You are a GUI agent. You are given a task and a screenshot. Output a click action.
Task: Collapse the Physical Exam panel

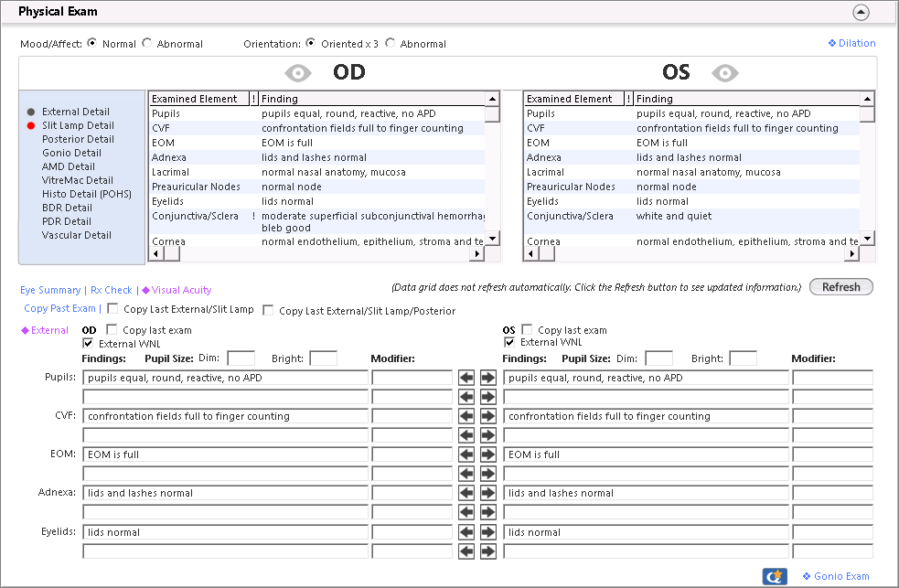(861, 12)
